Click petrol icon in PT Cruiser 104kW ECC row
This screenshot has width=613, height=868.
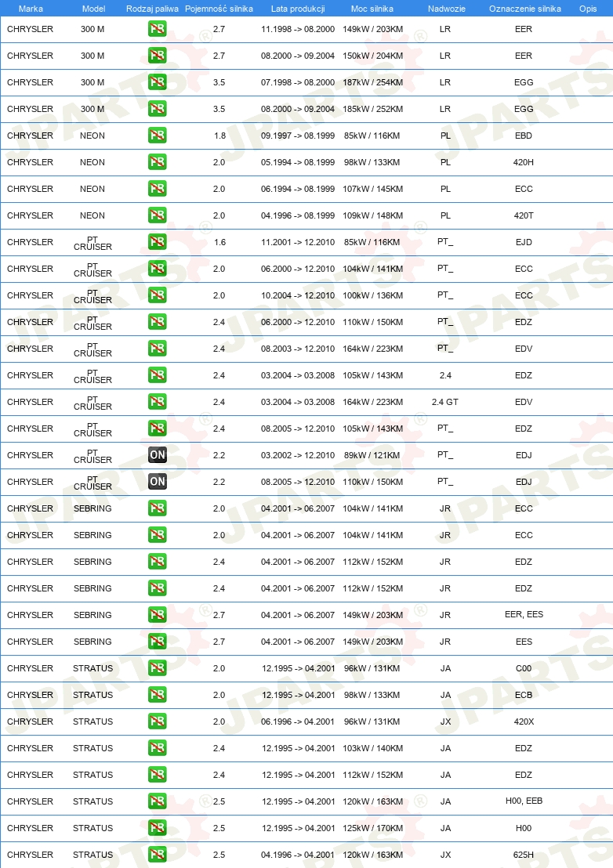pyautogui.click(x=158, y=269)
